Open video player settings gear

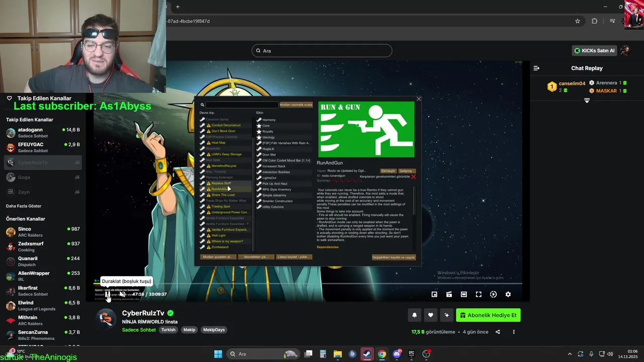click(x=508, y=294)
